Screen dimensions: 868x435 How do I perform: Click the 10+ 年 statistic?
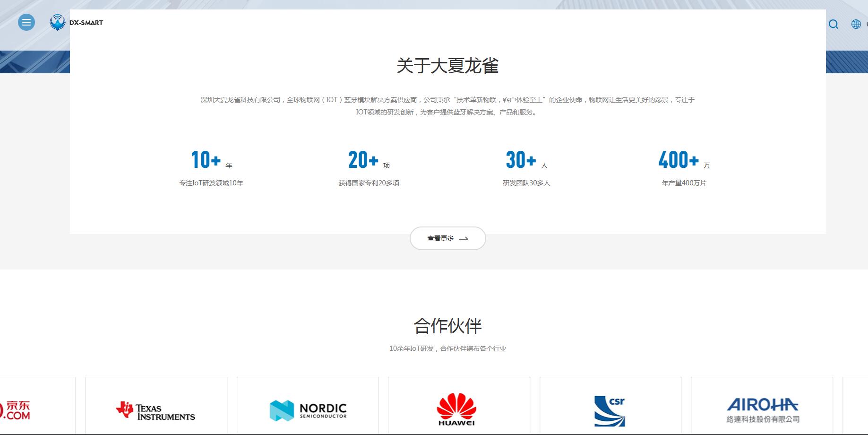[x=211, y=160]
